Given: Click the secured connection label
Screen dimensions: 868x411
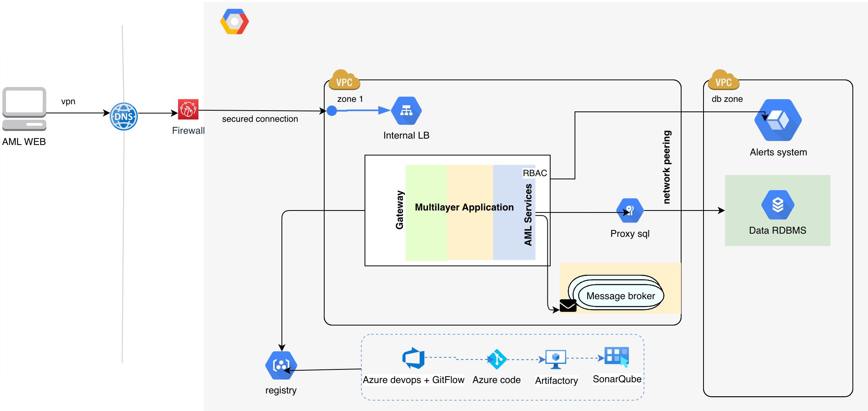Looking at the screenshot, I should point(260,119).
